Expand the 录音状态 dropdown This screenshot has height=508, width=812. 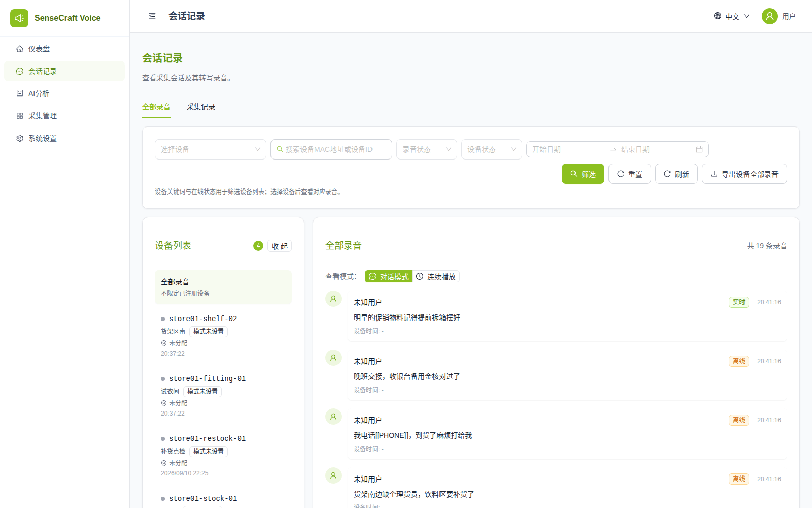pyautogui.click(x=427, y=149)
